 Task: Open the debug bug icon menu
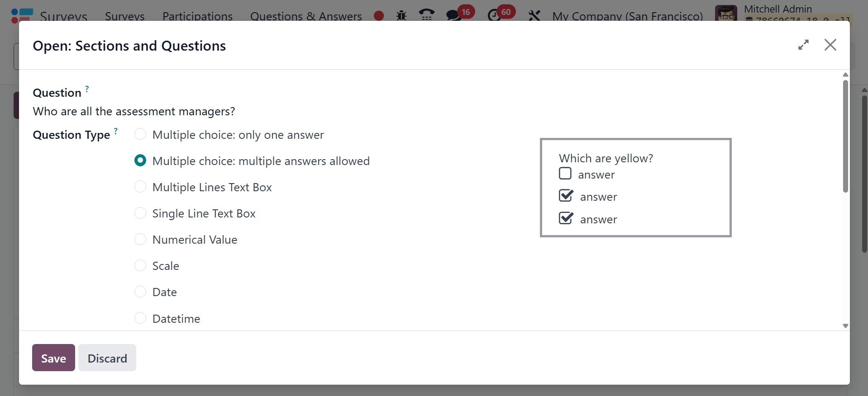coord(401,16)
